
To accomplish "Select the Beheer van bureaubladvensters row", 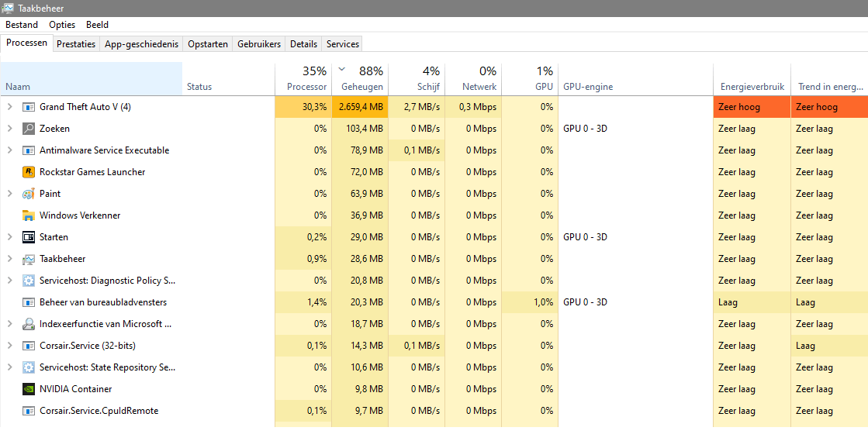I will 103,302.
